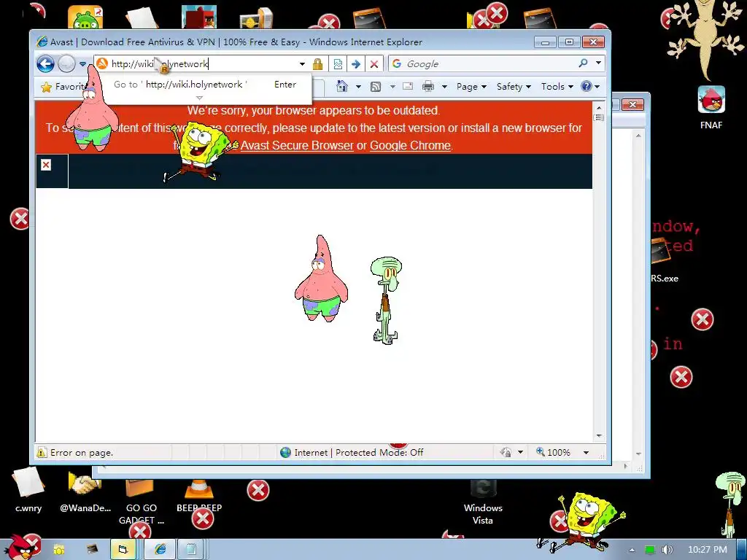
Task: Switch to the Windows Explorer taskbar button
Action: click(123, 550)
